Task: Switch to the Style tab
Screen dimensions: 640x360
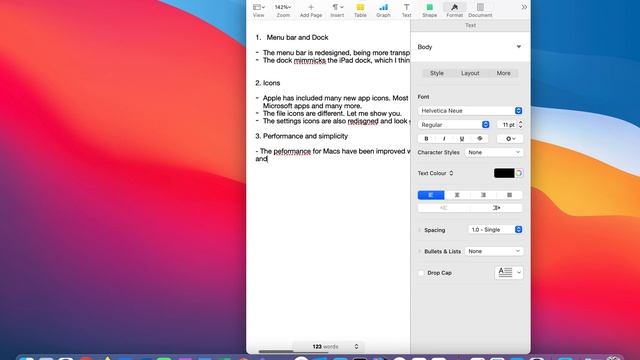Action: [x=437, y=73]
